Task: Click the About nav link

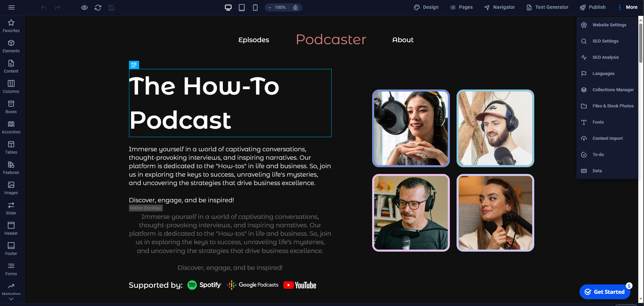Action: [x=403, y=40]
